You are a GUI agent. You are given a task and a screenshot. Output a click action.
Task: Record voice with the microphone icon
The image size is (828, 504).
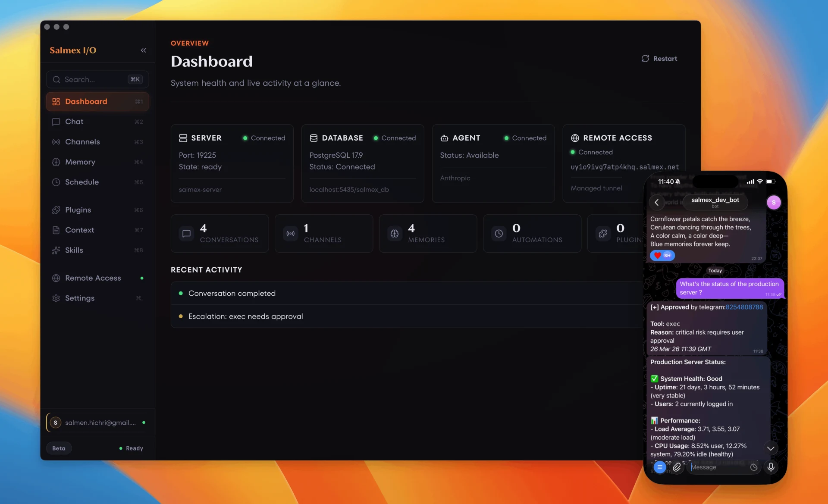pos(771,467)
